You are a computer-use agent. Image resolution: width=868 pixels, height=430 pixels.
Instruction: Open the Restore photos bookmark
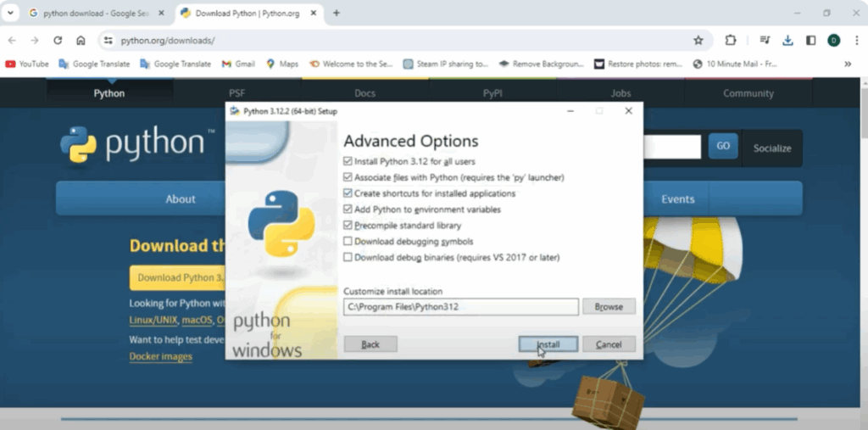tap(638, 64)
